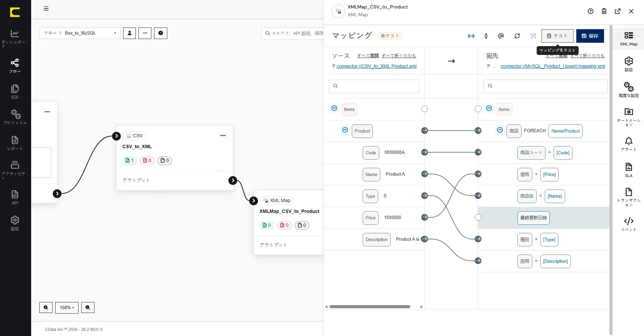
Task: Close the XMLMap_CSV_to_Product panel
Action: 631,11
